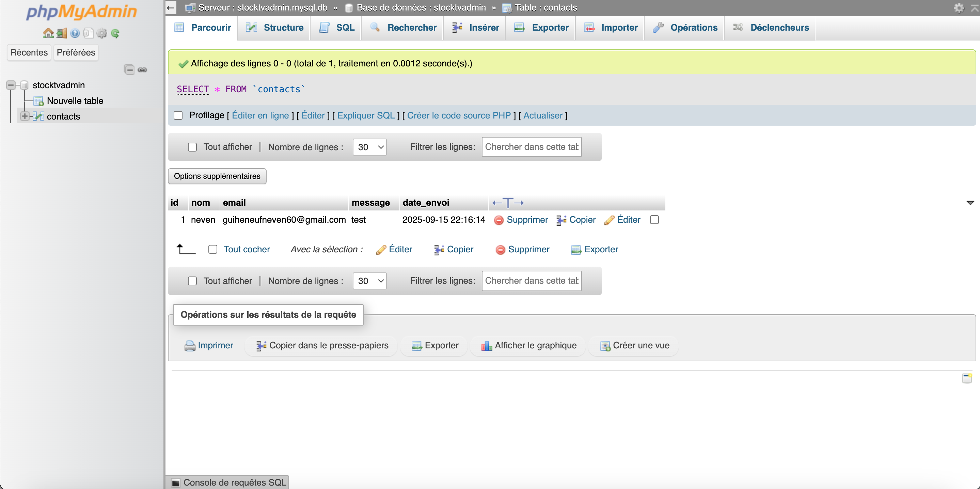Click the chain link icon in sidebar

[142, 70]
